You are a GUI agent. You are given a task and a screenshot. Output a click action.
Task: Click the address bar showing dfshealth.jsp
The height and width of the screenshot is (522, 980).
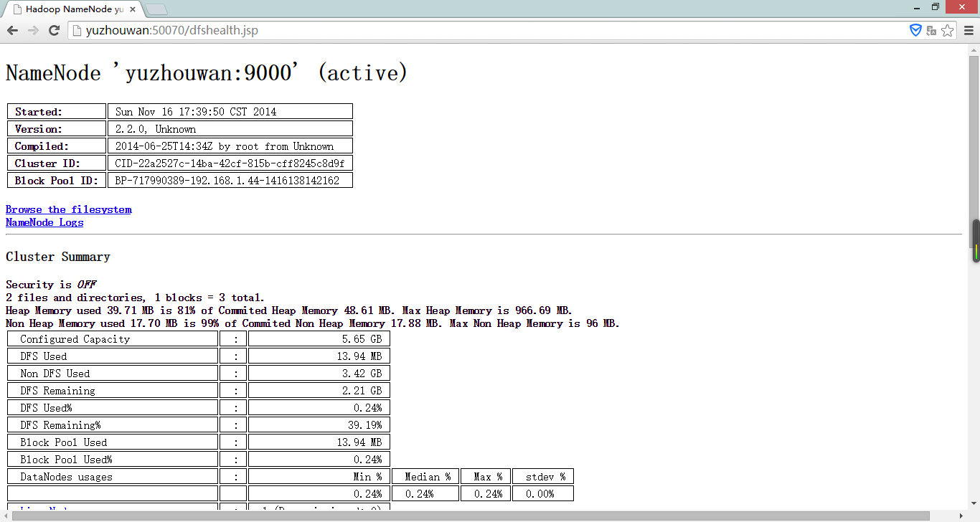coord(430,30)
